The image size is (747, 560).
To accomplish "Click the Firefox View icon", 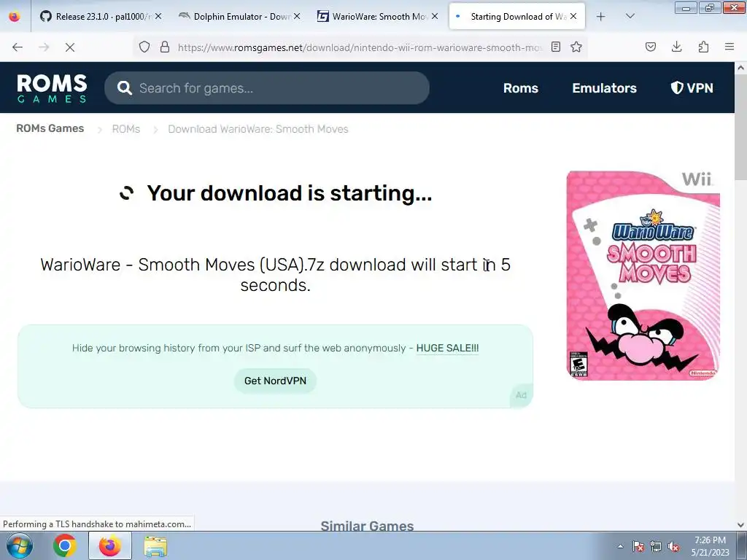I will (x=15, y=17).
